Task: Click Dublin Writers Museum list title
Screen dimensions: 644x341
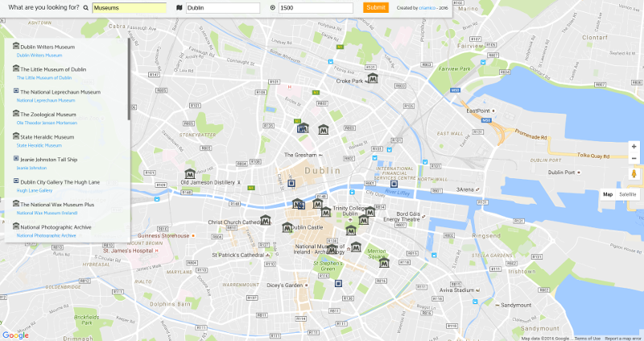Action: (47, 47)
